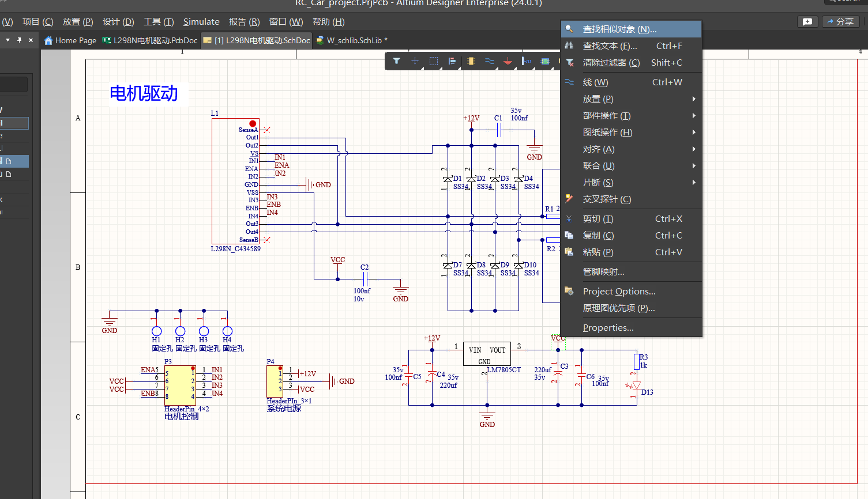868x499 pixels.
Task: Click the clear filter icon in menu
Action: click(569, 62)
